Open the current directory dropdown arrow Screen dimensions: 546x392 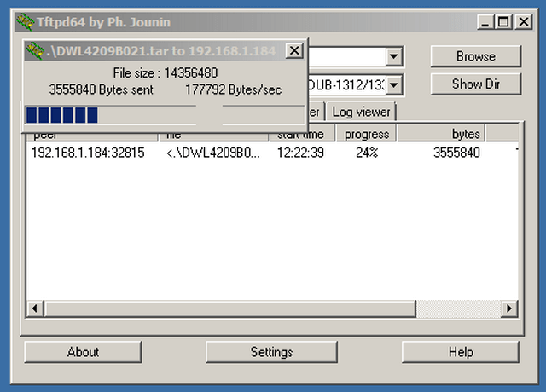[x=394, y=56]
